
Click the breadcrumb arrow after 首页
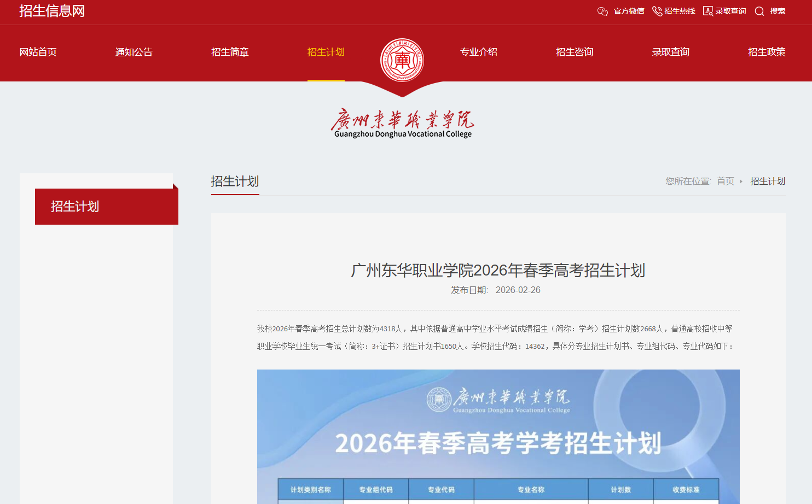741,181
